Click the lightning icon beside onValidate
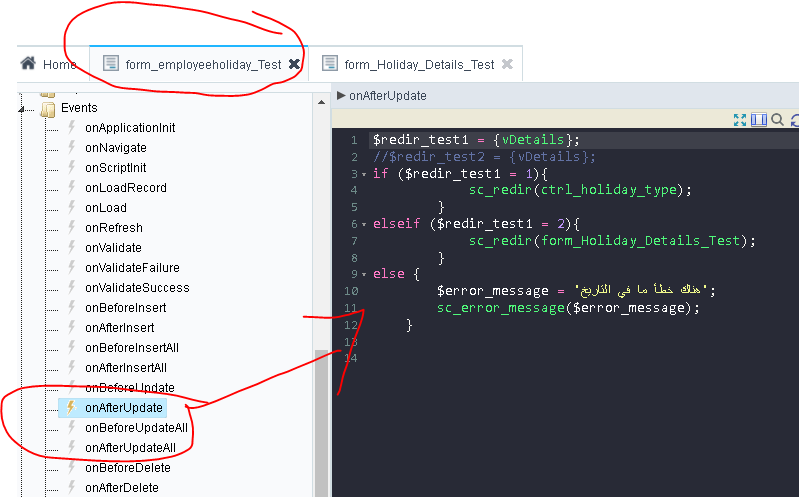 [x=72, y=247]
